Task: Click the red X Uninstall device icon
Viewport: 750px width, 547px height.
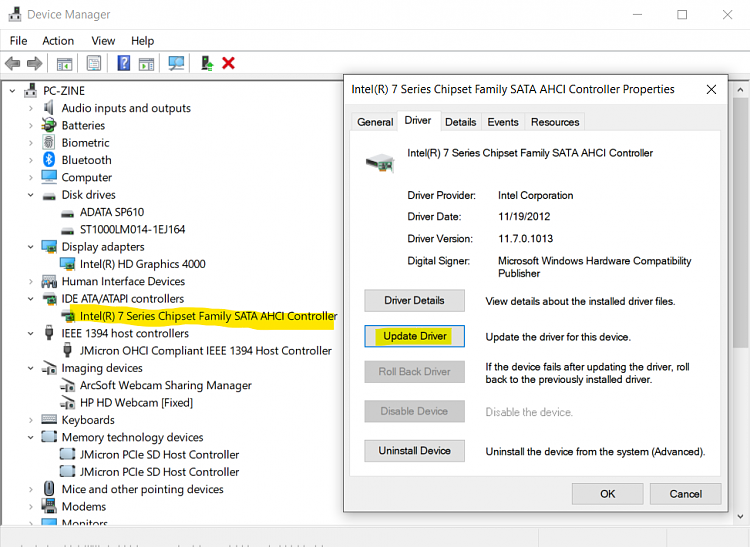Action: 228,63
